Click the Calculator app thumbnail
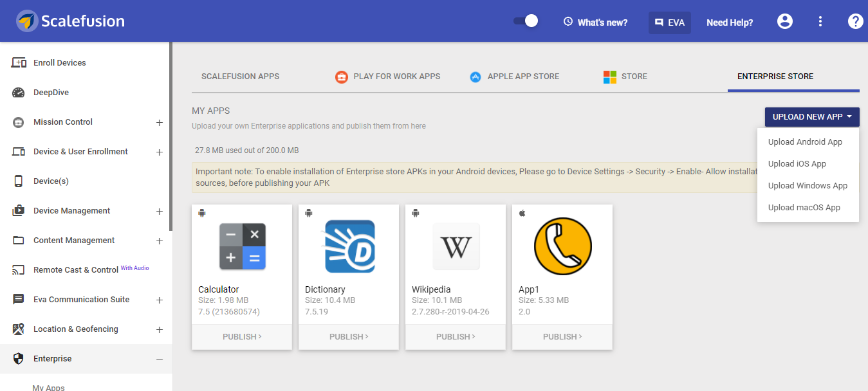 [243, 246]
